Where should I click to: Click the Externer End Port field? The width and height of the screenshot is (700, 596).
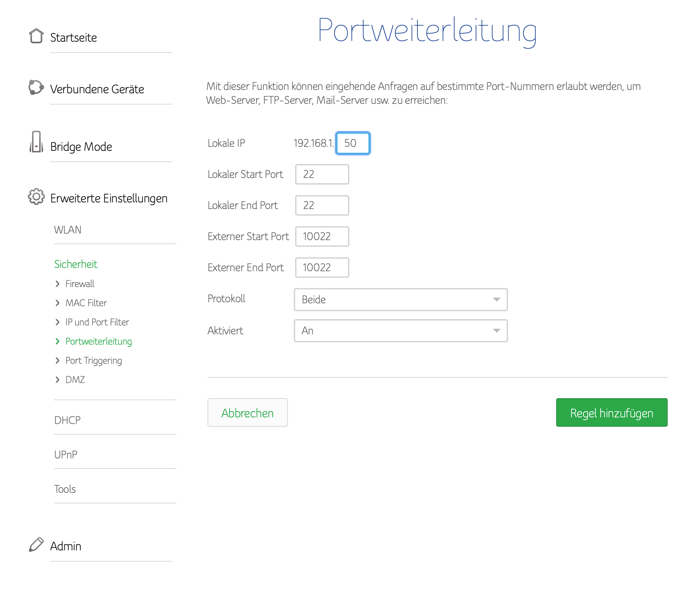[x=323, y=268]
